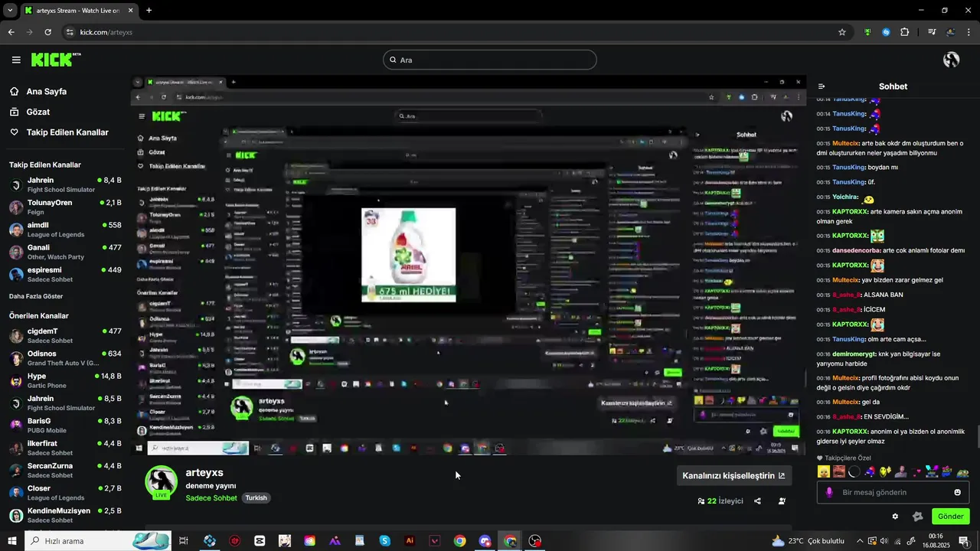The height and width of the screenshot is (551, 980).
Task: Click the badge icon beside Gönder
Action: pyautogui.click(x=917, y=517)
